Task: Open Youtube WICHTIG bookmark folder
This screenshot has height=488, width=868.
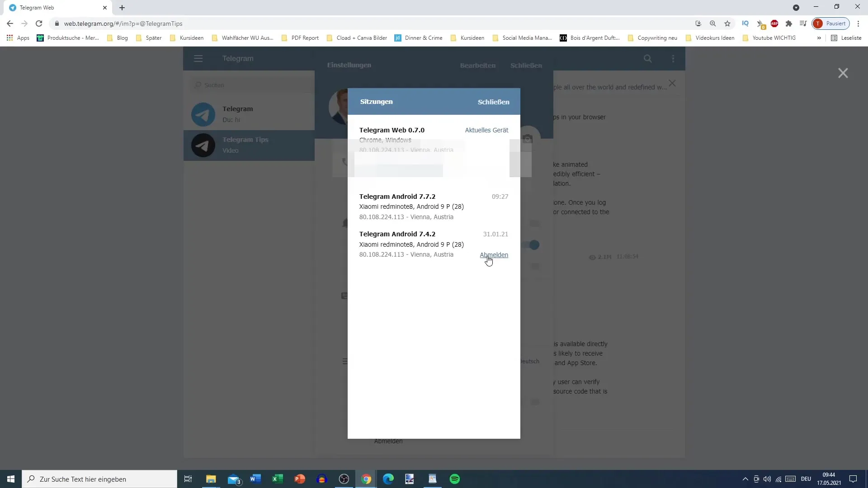Action: pos(769,38)
